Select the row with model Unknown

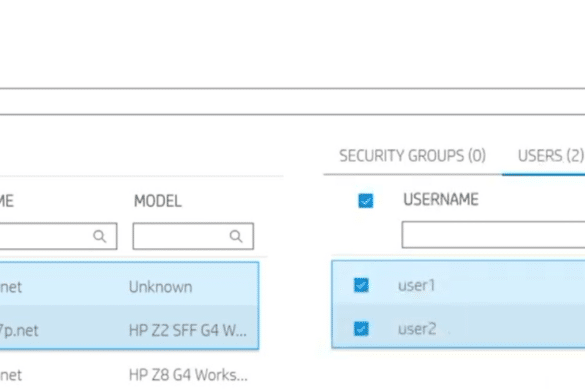tap(129, 284)
